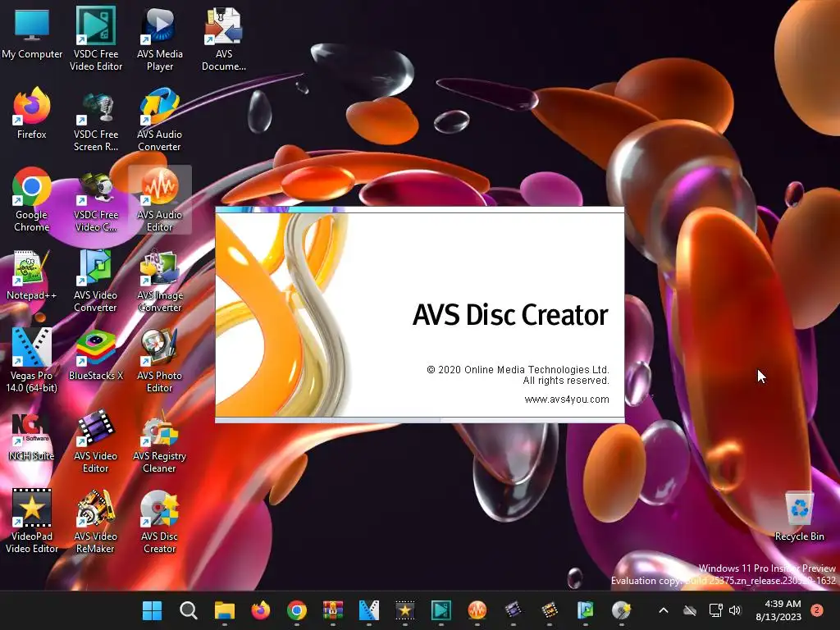Open Search from the taskbar
This screenshot has width=840, height=630.
click(x=189, y=610)
